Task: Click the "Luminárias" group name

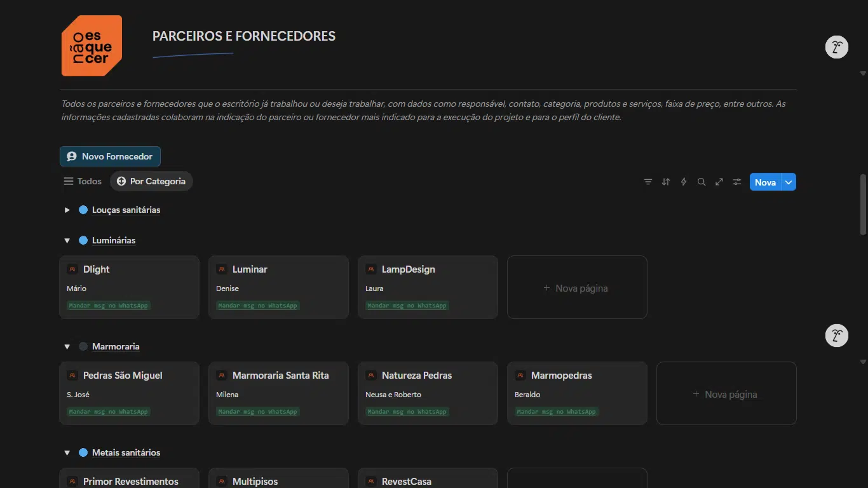Action: coord(114,240)
